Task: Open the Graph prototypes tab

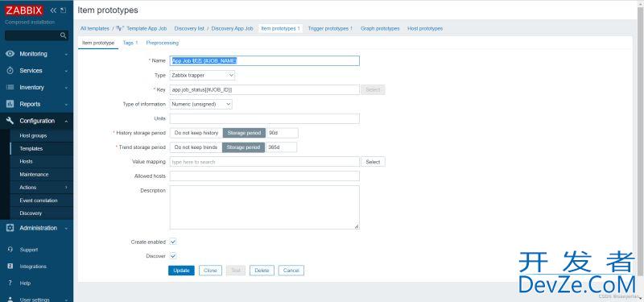Action: coord(380,28)
